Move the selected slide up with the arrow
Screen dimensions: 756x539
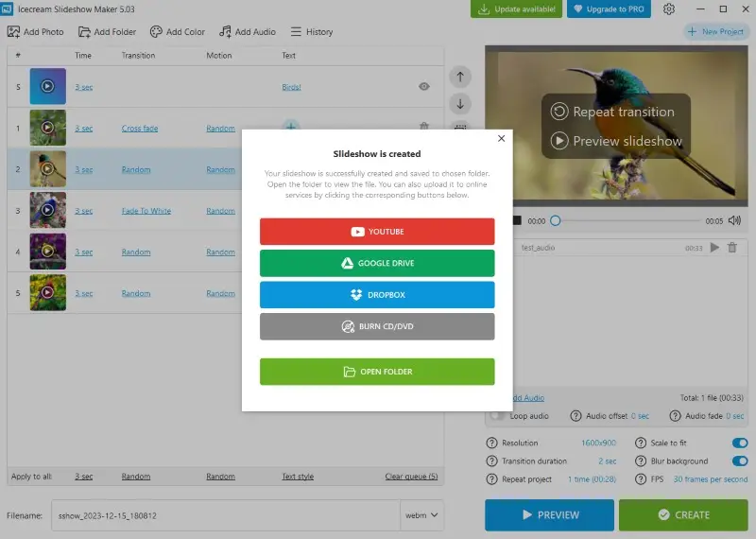[460, 77]
